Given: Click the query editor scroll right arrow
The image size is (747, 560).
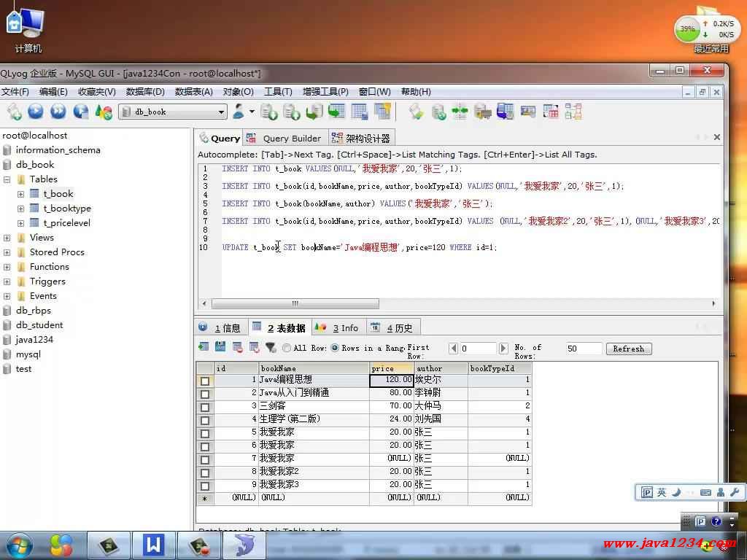Looking at the screenshot, I should [713, 303].
